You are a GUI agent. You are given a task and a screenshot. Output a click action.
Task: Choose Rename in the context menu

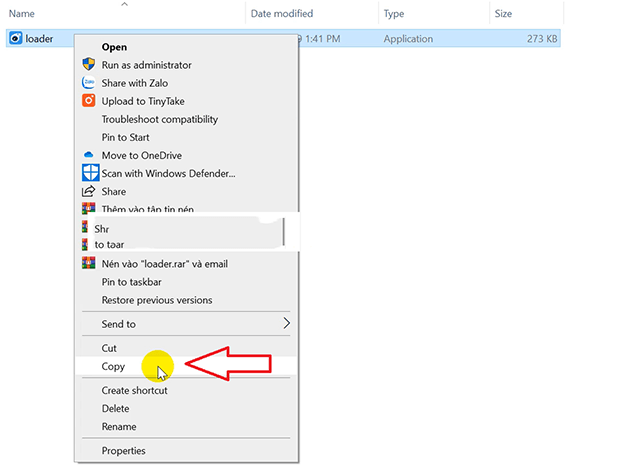pyautogui.click(x=119, y=427)
